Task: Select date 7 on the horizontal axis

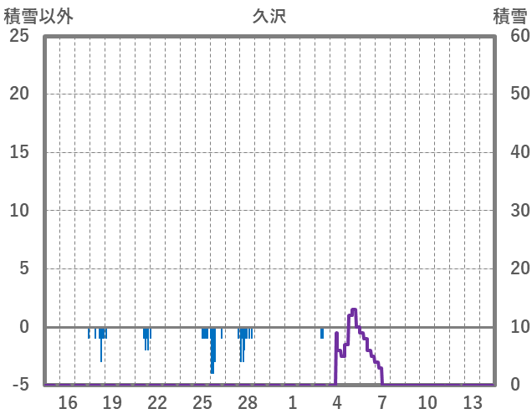Action: pos(382,402)
